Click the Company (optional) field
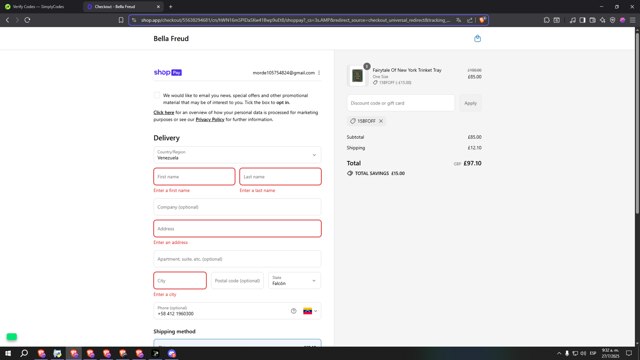This screenshot has width=640, height=360. [x=237, y=207]
